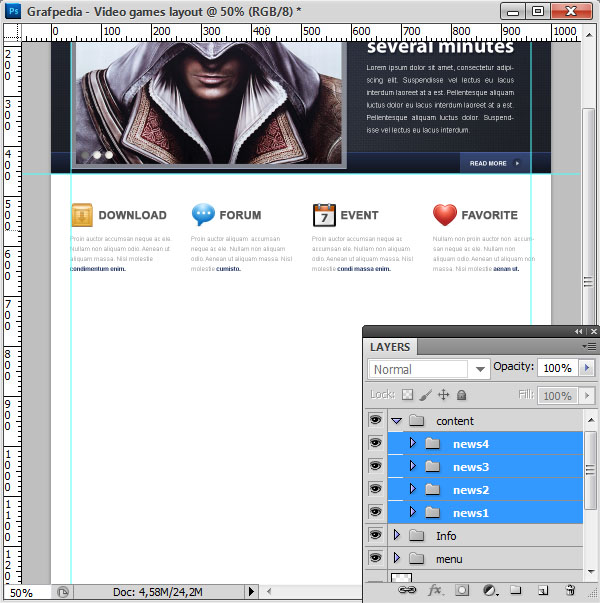
Task: Hide the news1 group
Action: [375, 512]
